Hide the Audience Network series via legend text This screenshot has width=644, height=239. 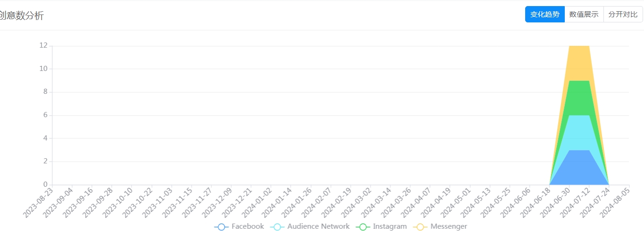tap(318, 226)
